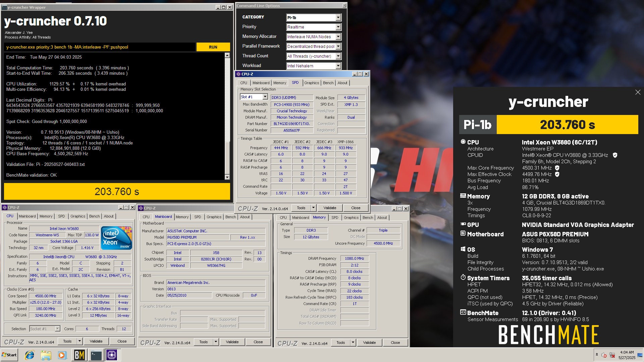Click the CPU-Z SPD window title icon
The height and width of the screenshot is (362, 644).
coord(238,74)
